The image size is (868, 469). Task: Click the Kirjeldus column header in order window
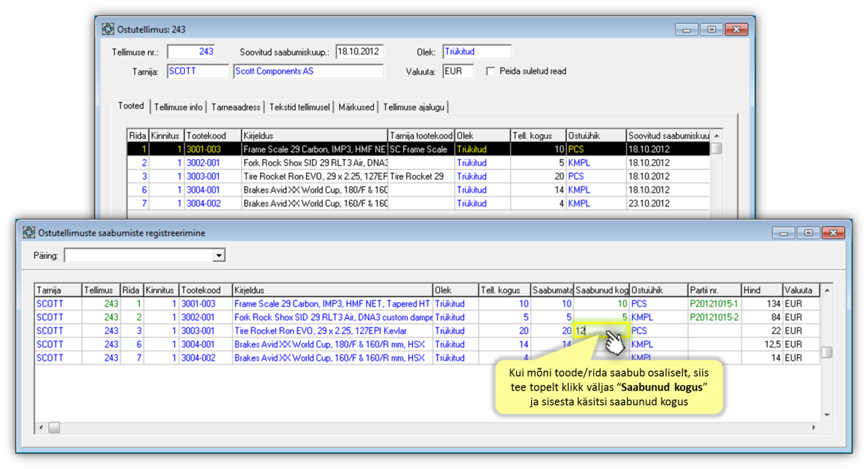point(314,136)
